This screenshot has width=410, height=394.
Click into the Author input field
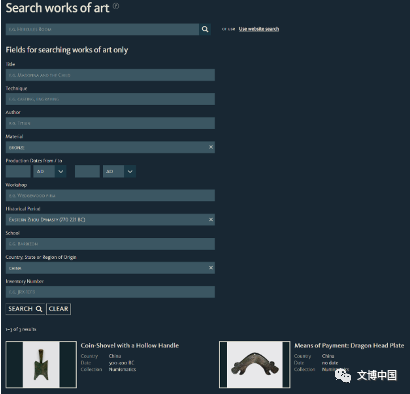click(110, 123)
